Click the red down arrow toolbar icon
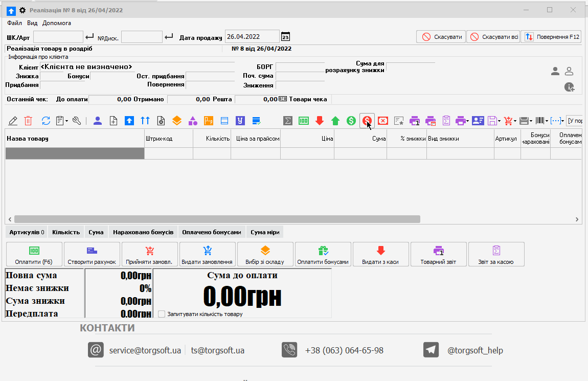 coord(320,121)
